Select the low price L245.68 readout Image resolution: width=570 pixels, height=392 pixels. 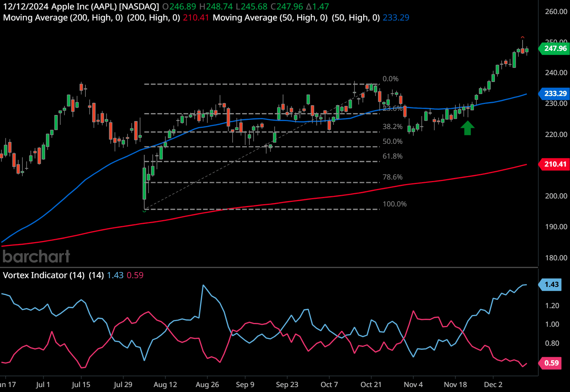(x=252, y=6)
